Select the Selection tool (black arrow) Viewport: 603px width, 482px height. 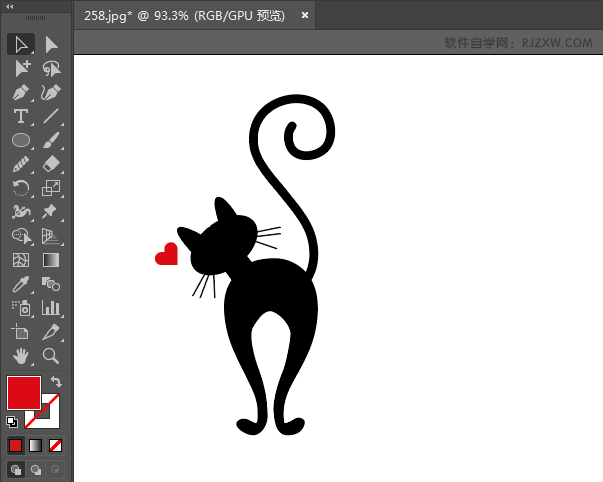(x=20, y=44)
